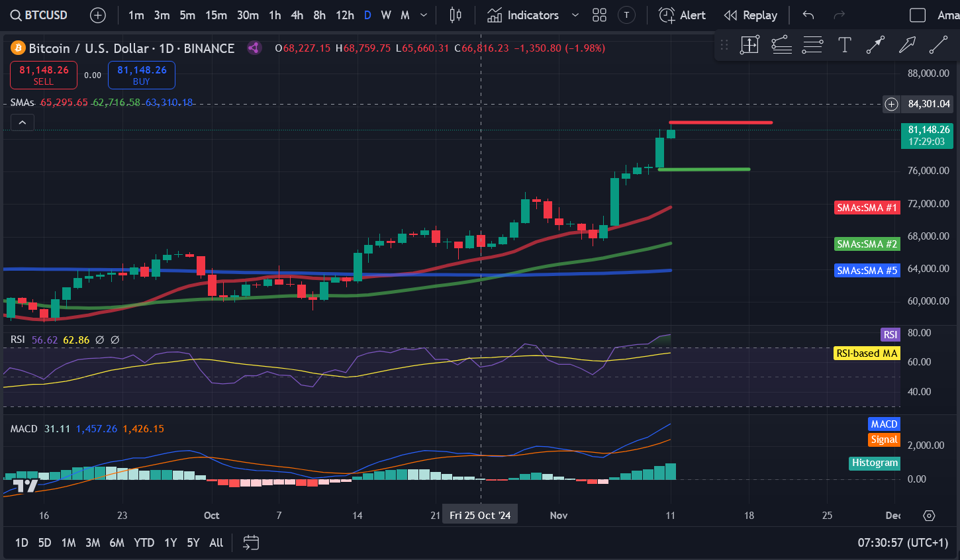Click the TradingView logo on the chart
Image resolution: width=960 pixels, height=560 pixels.
click(25, 487)
